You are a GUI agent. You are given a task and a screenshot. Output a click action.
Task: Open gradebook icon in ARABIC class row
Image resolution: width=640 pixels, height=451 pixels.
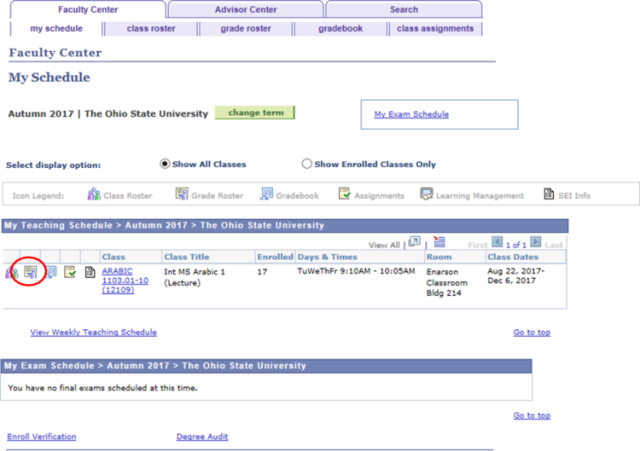click(x=51, y=272)
